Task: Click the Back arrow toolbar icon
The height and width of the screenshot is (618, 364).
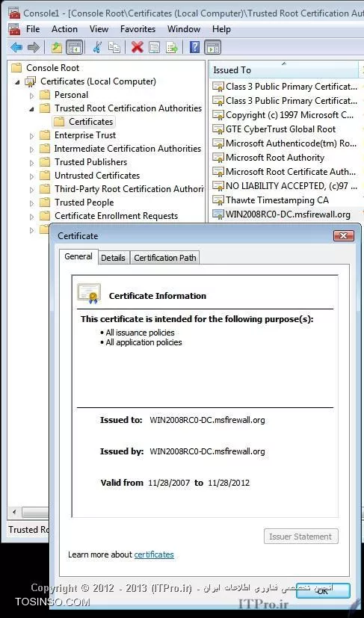Action: [16, 48]
